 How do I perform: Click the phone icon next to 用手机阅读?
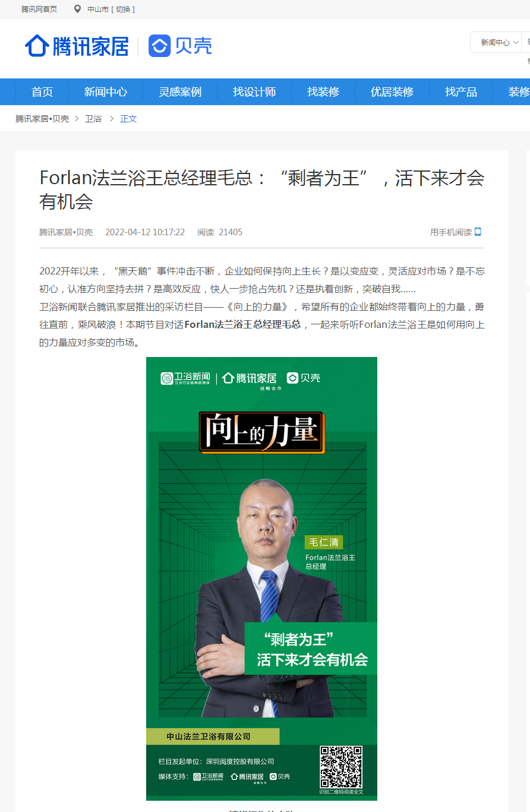[478, 232]
